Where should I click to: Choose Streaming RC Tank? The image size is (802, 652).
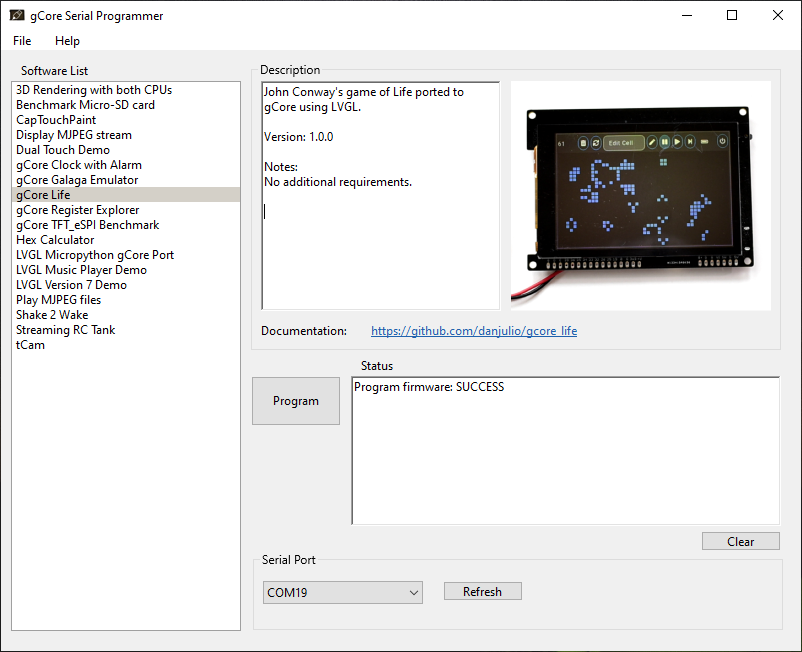coord(126,330)
